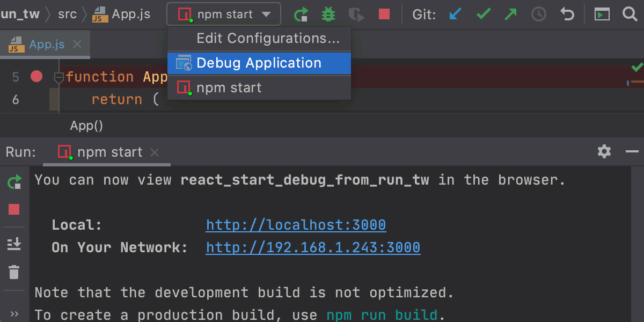The width and height of the screenshot is (644, 322).
Task: Select Debug Application from the menu
Action: 259,63
